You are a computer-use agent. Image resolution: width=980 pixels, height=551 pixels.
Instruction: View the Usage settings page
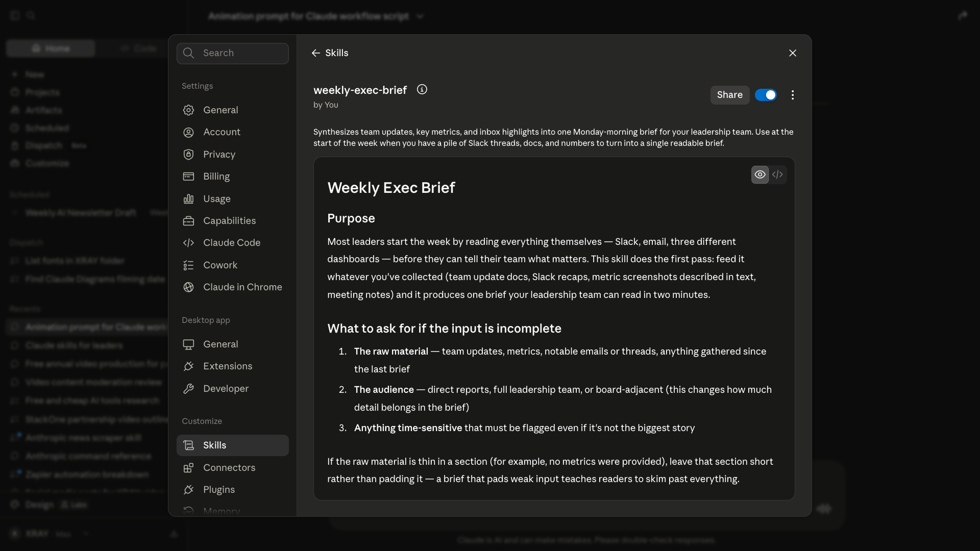(233, 199)
